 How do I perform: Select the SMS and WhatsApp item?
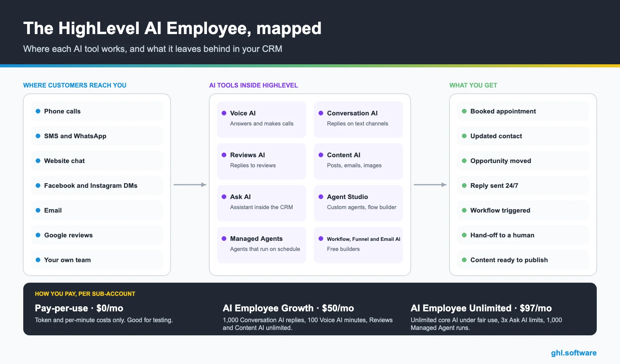97,136
